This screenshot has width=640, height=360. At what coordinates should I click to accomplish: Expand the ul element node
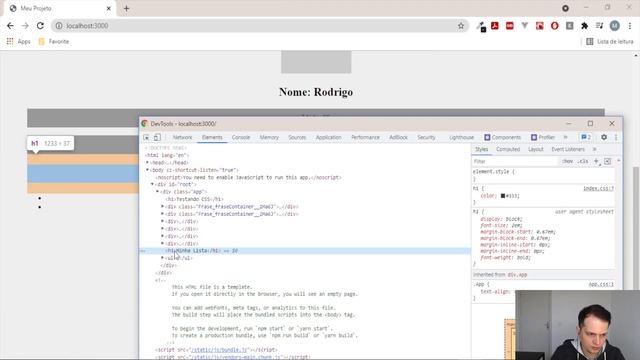point(162,258)
